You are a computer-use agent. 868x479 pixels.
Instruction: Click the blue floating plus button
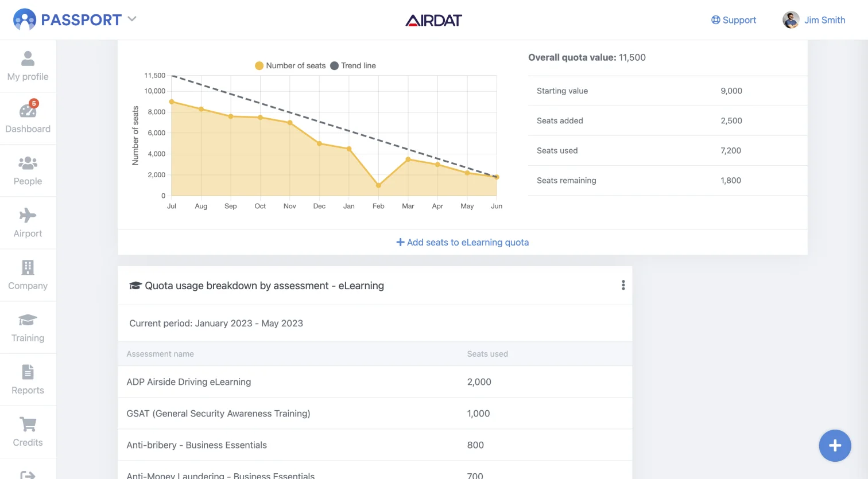pos(835,446)
